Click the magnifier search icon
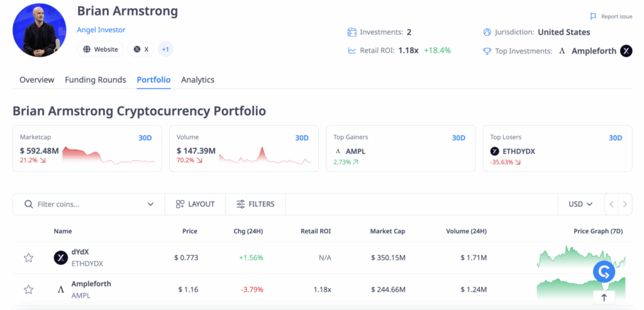644x310 pixels. click(x=28, y=204)
